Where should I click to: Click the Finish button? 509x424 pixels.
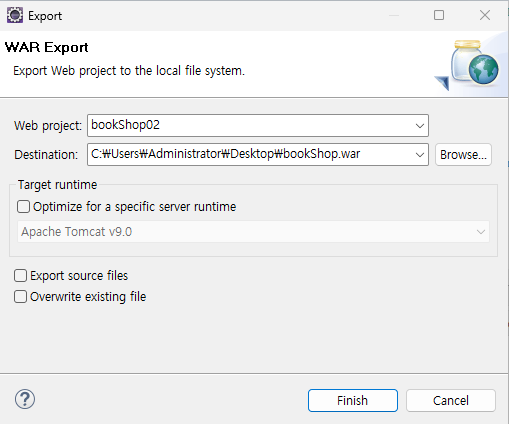(353, 400)
